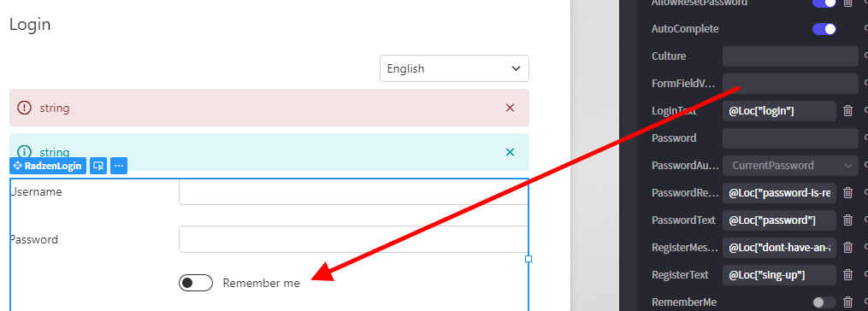
Task: Focus the Password input on login form
Action: [x=353, y=239]
